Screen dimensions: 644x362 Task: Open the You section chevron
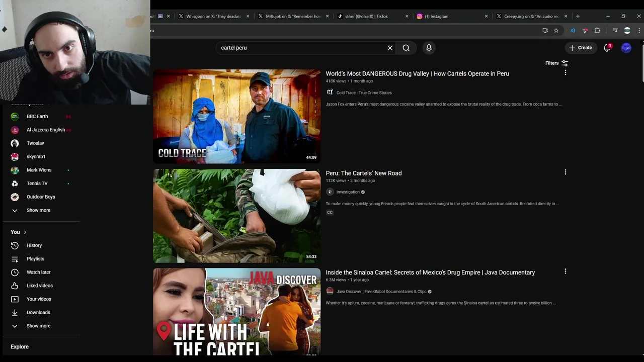click(25, 232)
